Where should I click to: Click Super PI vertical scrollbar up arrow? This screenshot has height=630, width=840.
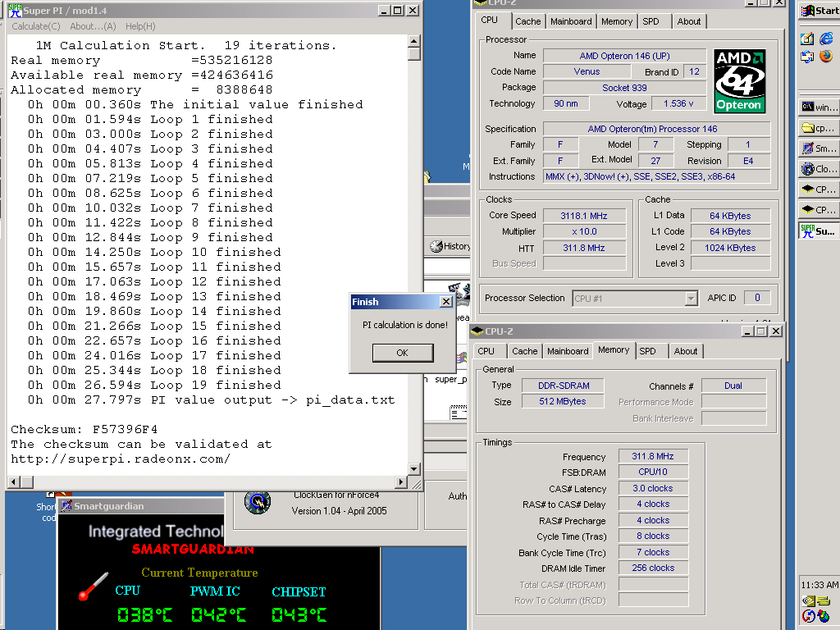[413, 41]
